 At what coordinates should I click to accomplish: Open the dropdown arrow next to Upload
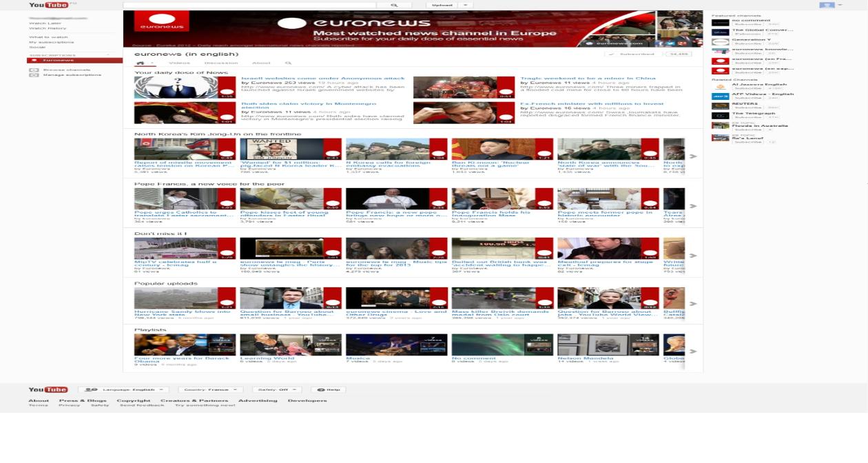click(464, 5)
